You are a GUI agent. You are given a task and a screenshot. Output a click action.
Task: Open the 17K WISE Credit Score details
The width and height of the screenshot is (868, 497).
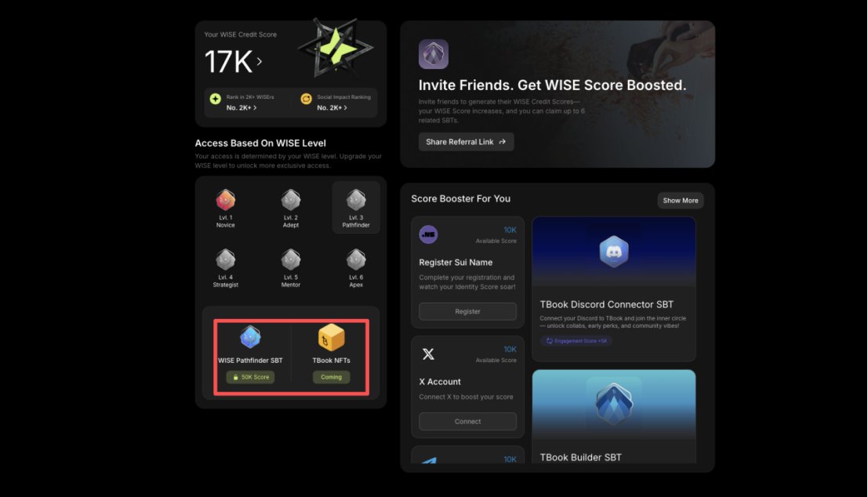pos(233,61)
